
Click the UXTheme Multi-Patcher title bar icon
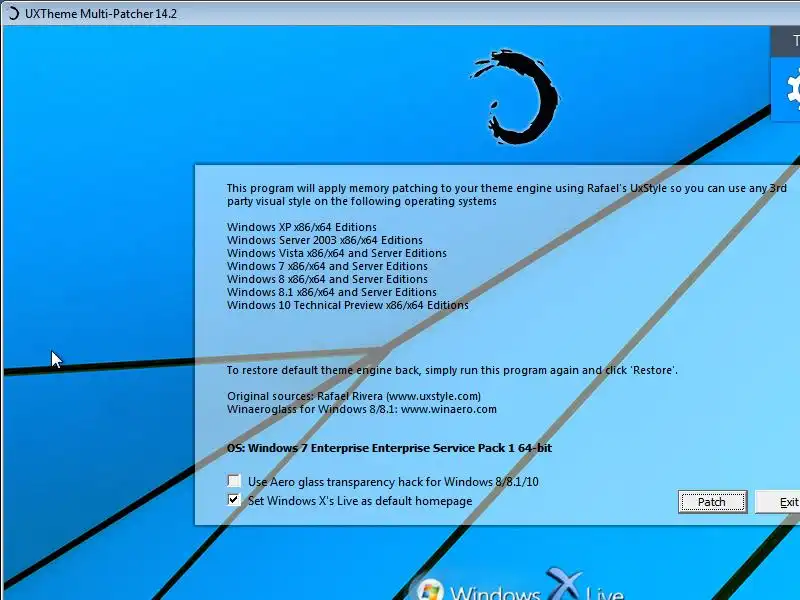[12, 13]
